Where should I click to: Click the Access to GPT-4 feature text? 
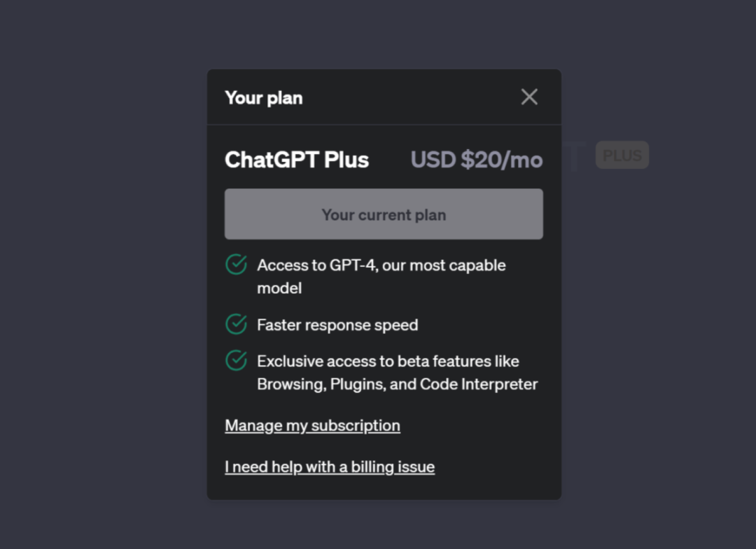(381, 265)
